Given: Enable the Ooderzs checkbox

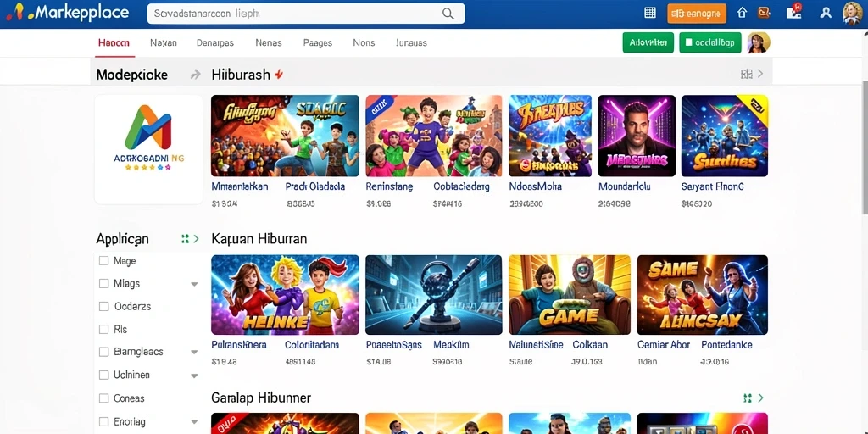Looking at the screenshot, I should click(x=103, y=306).
